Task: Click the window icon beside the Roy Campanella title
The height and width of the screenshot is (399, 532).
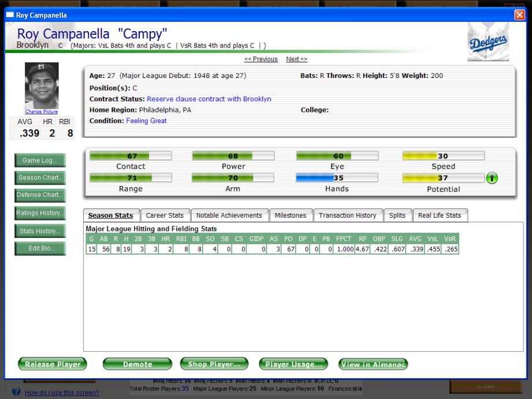Action: click(10, 15)
